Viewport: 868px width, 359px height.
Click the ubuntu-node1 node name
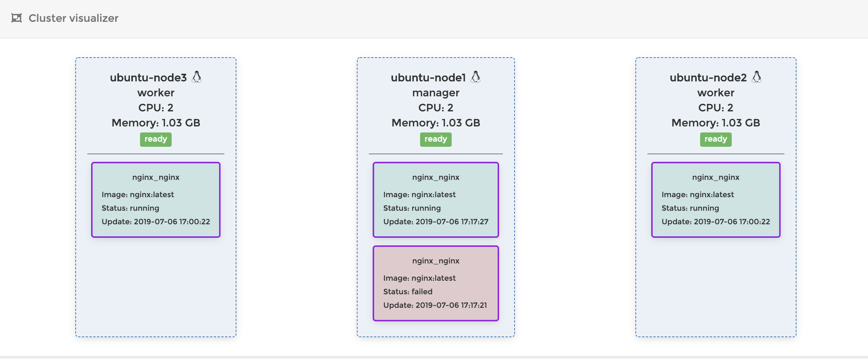point(428,78)
